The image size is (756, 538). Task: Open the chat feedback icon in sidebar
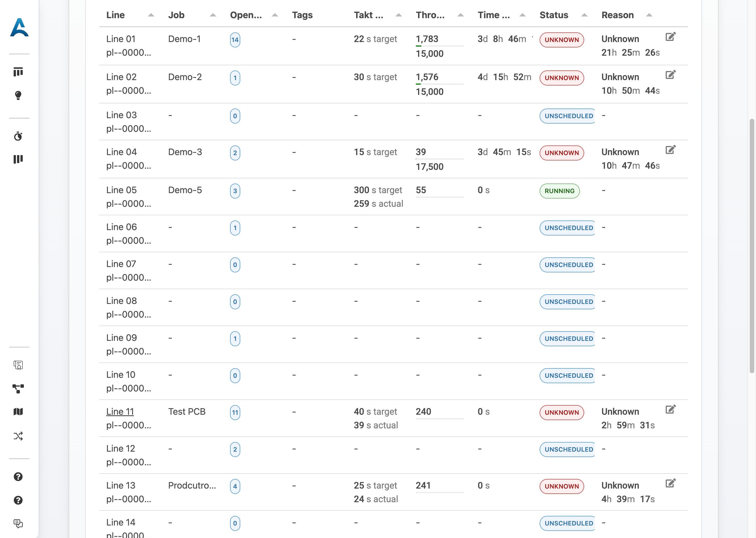click(18, 524)
